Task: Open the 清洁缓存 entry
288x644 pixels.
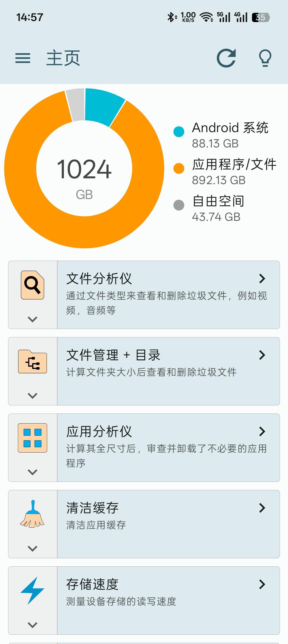Action: coord(168,524)
